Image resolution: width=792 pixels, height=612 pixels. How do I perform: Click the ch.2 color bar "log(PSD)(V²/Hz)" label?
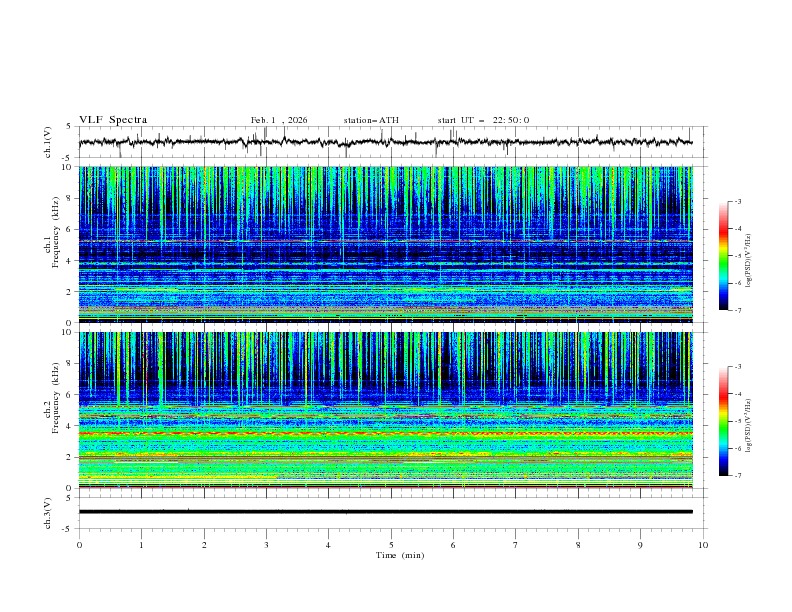tap(749, 425)
